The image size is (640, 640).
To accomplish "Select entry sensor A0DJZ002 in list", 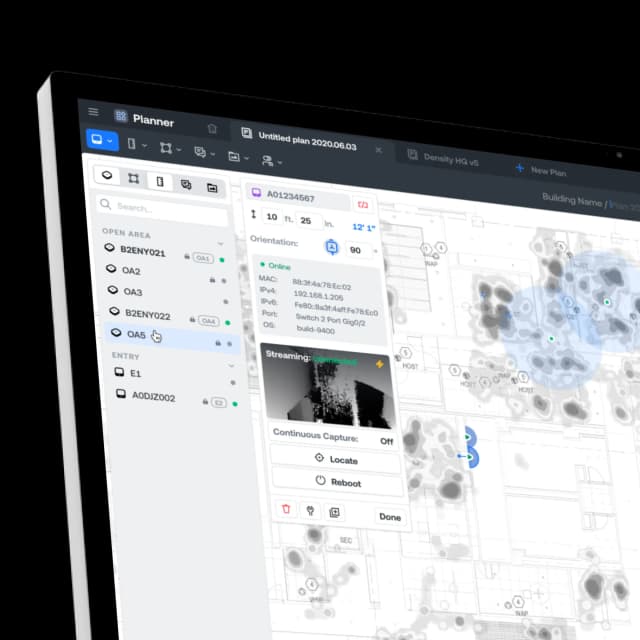I will click(153, 396).
